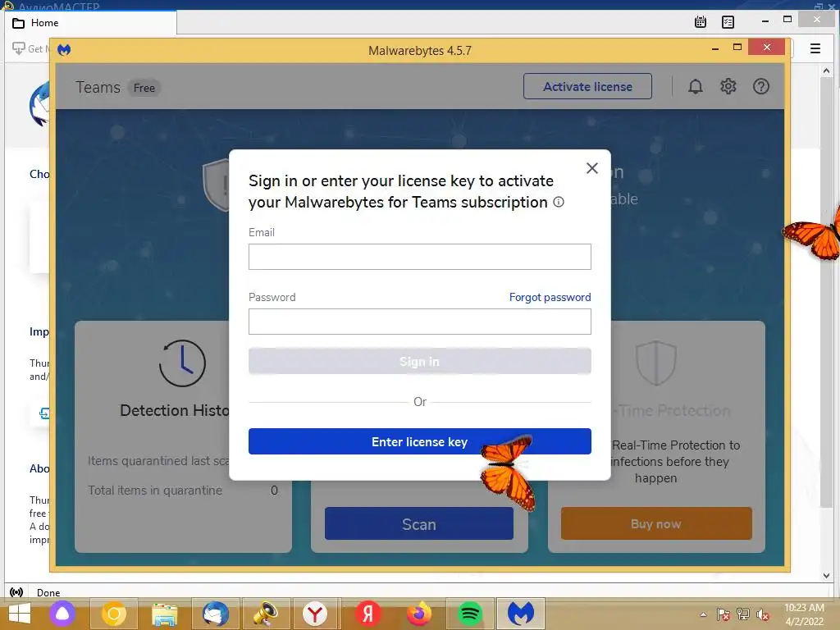Open Thunderbird hamburger menu

pyautogui.click(x=815, y=48)
